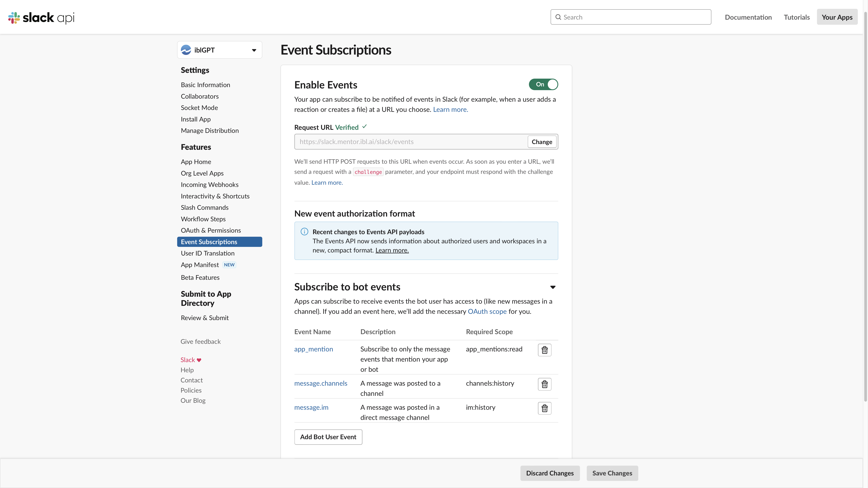Click the Your Apps button
This screenshot has height=488, width=868.
tap(837, 17)
